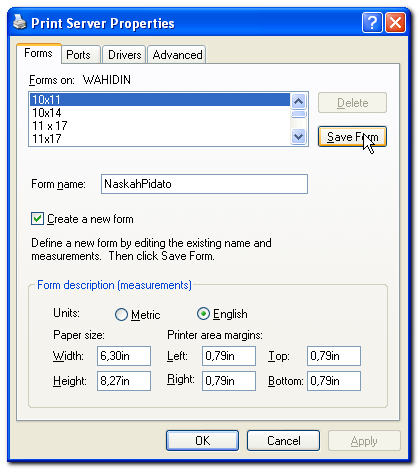Click the OK button
The height and width of the screenshot is (469, 418).
click(202, 440)
